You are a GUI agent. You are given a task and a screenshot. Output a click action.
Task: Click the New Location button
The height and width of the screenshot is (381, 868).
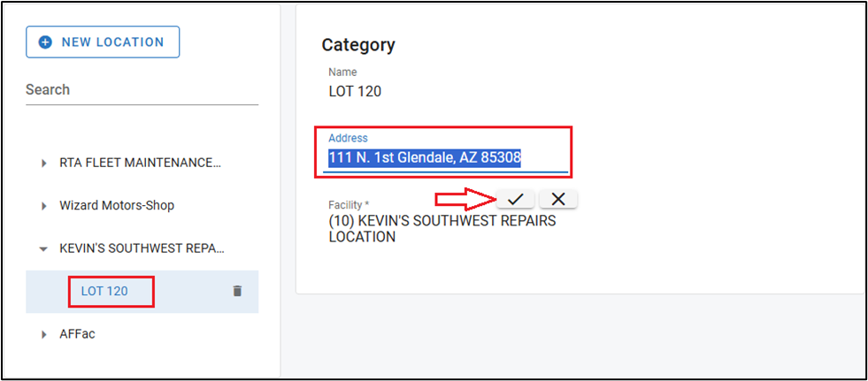pos(103,42)
